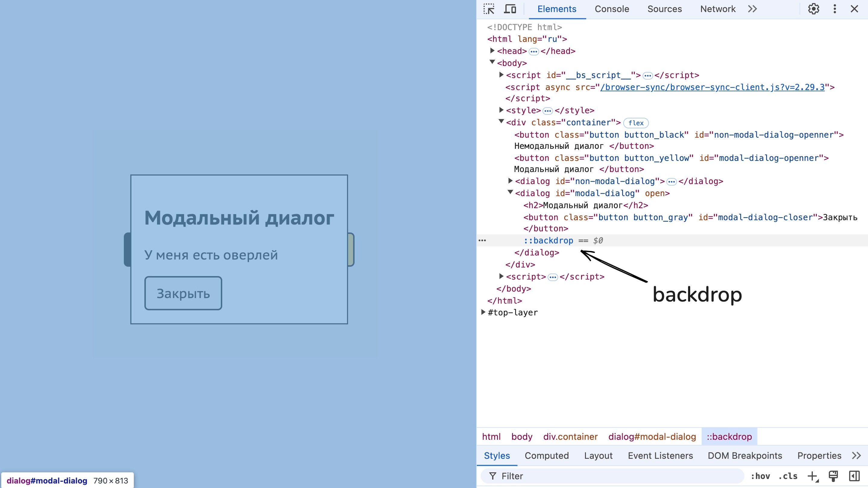Click the new style rule plus icon

813,476
